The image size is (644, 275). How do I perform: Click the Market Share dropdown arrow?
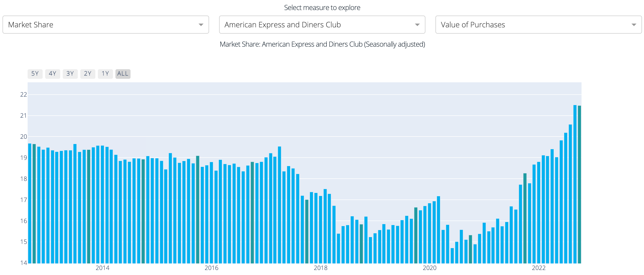tap(201, 25)
